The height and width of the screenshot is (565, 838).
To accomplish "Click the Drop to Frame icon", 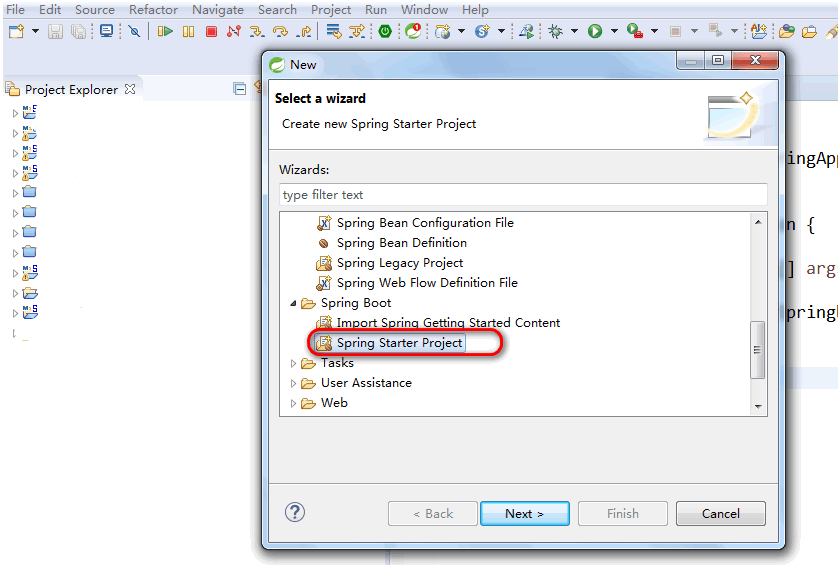I will click(x=333, y=32).
